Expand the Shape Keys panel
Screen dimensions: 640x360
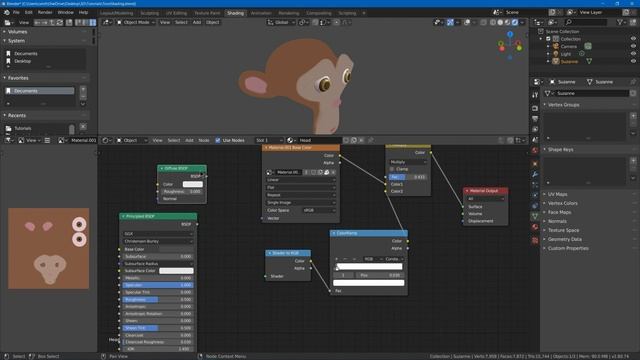(560, 150)
